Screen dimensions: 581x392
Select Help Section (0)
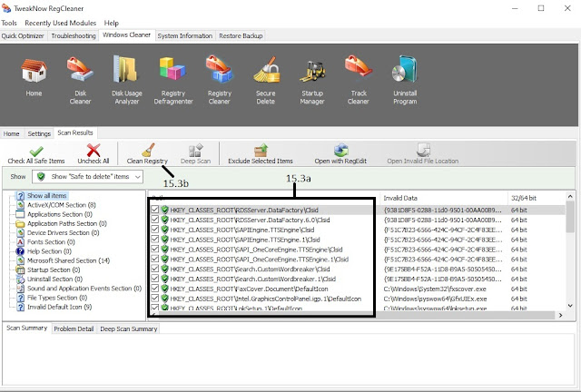coord(49,251)
